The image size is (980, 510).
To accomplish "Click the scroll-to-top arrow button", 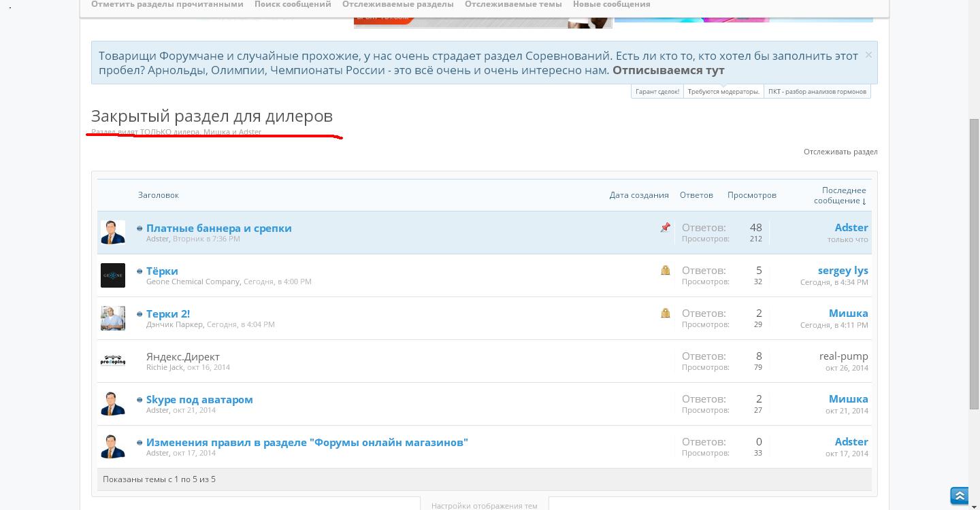I will [959, 496].
